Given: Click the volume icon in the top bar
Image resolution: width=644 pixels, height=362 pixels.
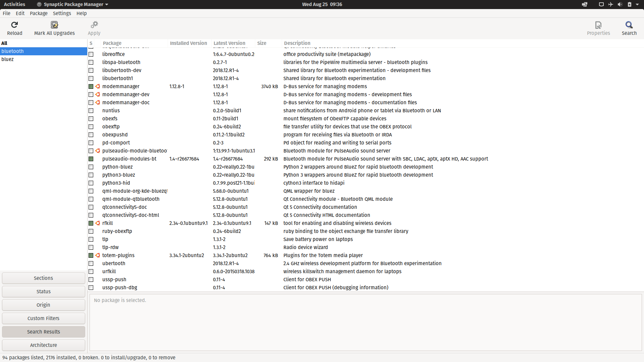Looking at the screenshot, I should pos(620,4).
